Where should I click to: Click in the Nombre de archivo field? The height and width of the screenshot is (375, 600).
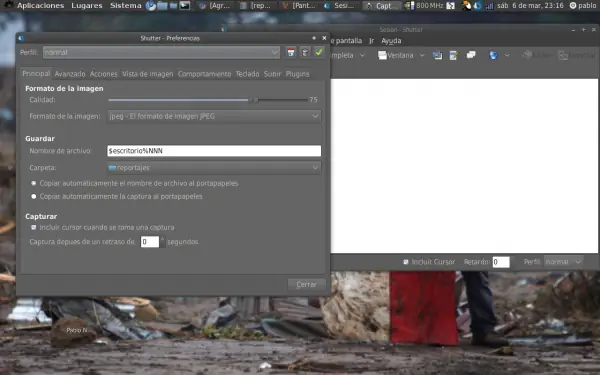[x=214, y=151]
